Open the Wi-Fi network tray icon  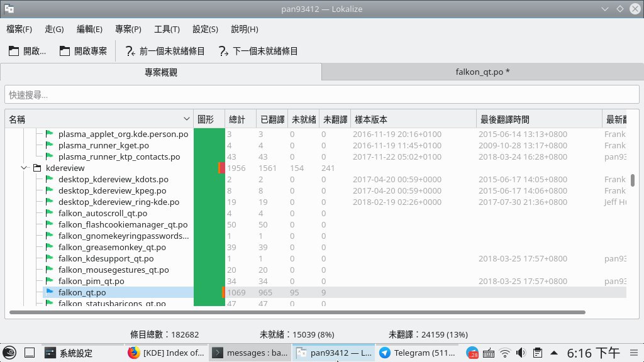click(x=505, y=353)
